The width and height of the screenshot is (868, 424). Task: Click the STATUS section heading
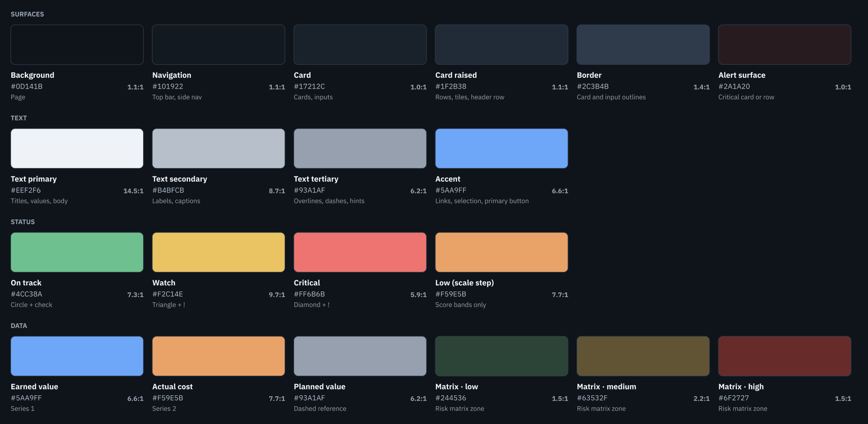point(23,222)
